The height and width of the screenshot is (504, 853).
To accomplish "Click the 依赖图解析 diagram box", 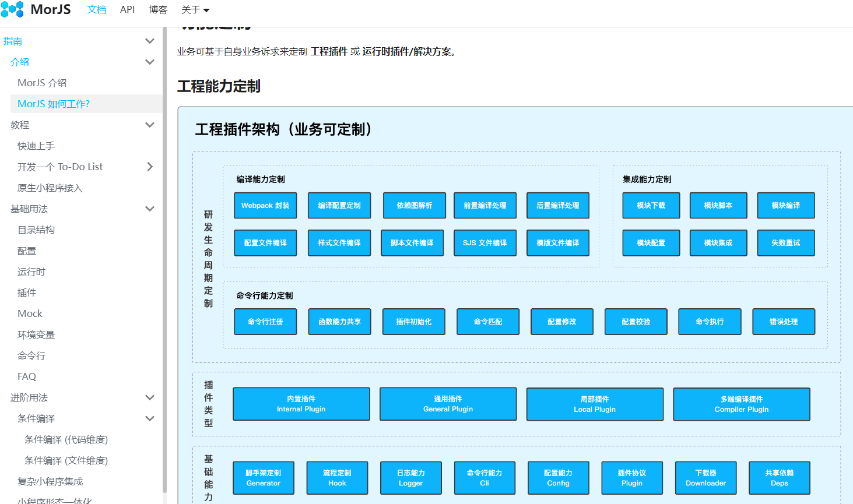I will [415, 206].
